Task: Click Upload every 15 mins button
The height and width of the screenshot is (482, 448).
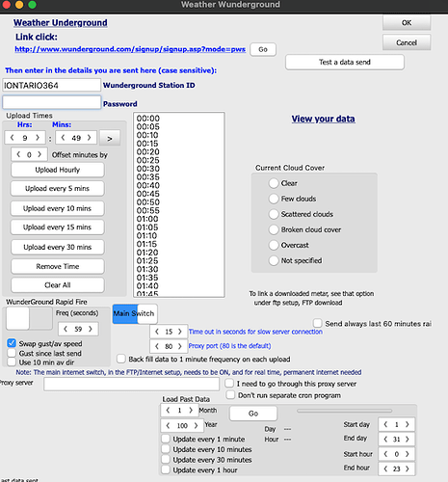Action: tap(58, 228)
